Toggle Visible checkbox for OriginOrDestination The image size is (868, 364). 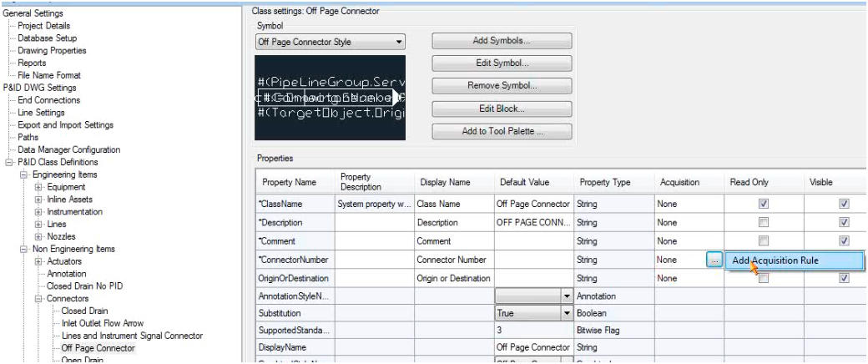click(844, 279)
